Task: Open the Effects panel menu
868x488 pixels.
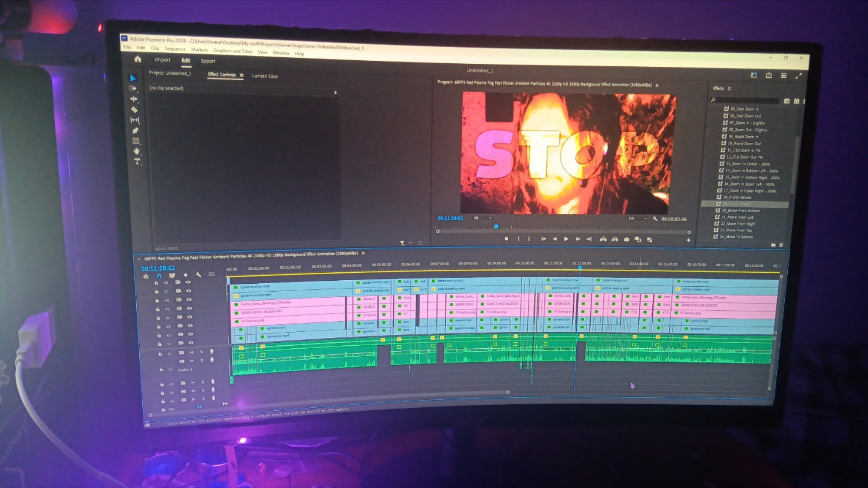Action: click(730, 88)
